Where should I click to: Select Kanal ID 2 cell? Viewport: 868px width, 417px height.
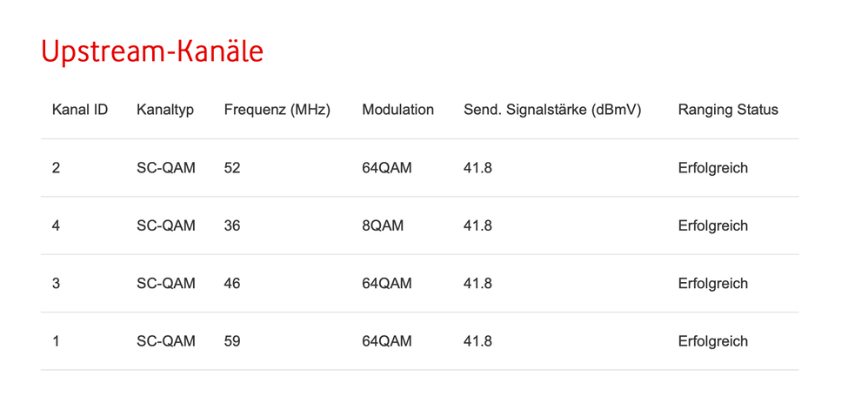(x=57, y=168)
